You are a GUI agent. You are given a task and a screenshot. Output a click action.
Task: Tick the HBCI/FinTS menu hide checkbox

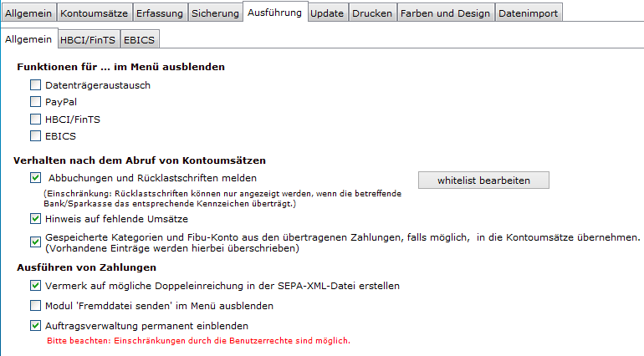point(35,119)
